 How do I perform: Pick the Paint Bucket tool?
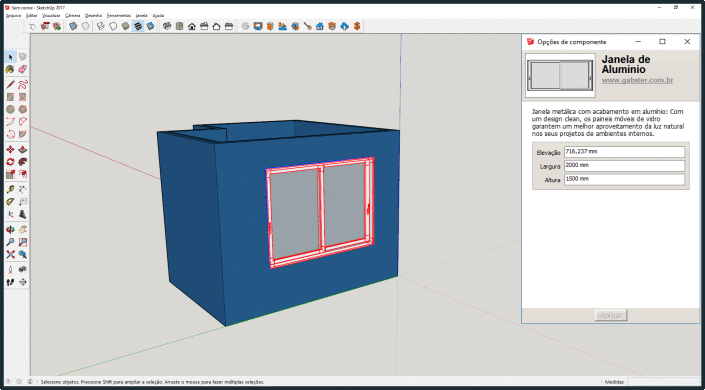[10, 69]
